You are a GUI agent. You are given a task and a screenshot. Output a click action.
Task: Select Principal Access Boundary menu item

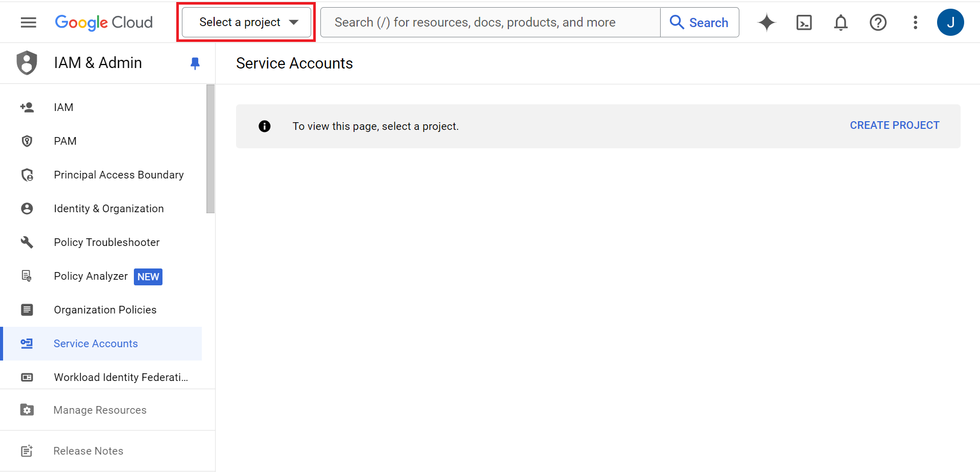point(119,175)
